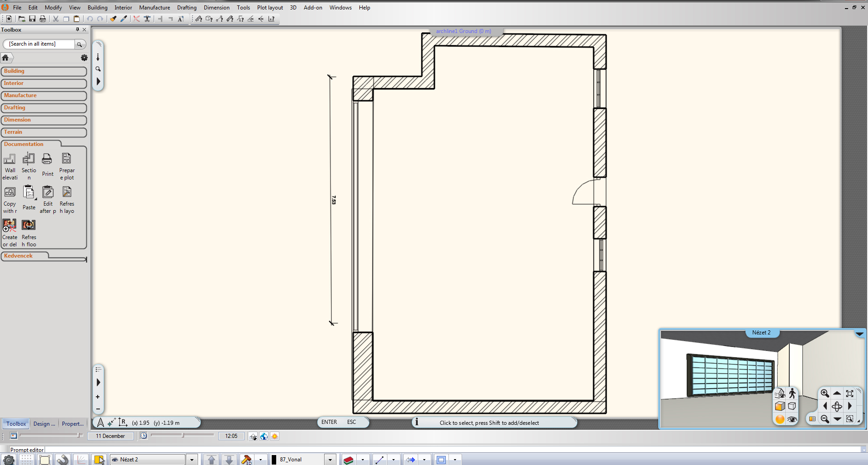Switch to the Design tab

point(44,424)
